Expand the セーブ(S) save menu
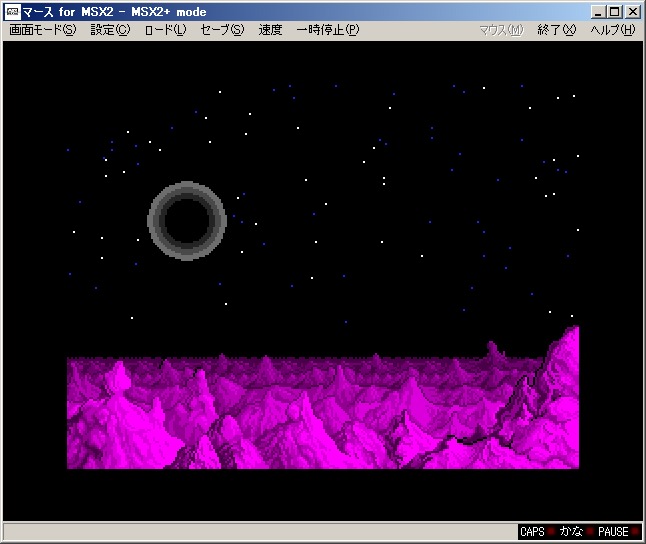Viewport: 646px width, 544px height. pos(221,30)
